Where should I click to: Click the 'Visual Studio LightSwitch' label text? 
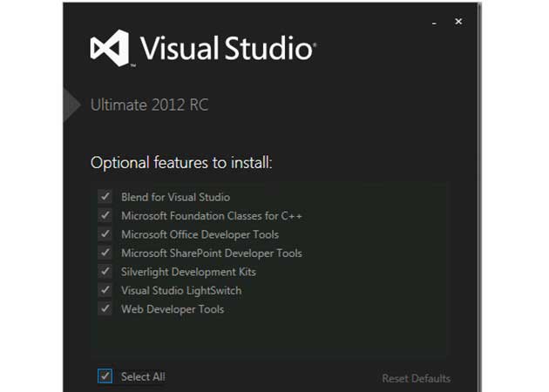point(181,290)
